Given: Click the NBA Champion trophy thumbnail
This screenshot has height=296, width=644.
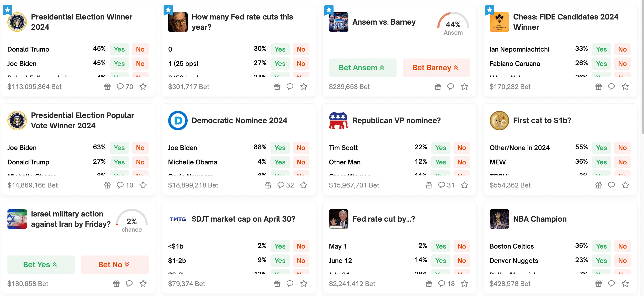Looking at the screenshot, I should pyautogui.click(x=499, y=219).
